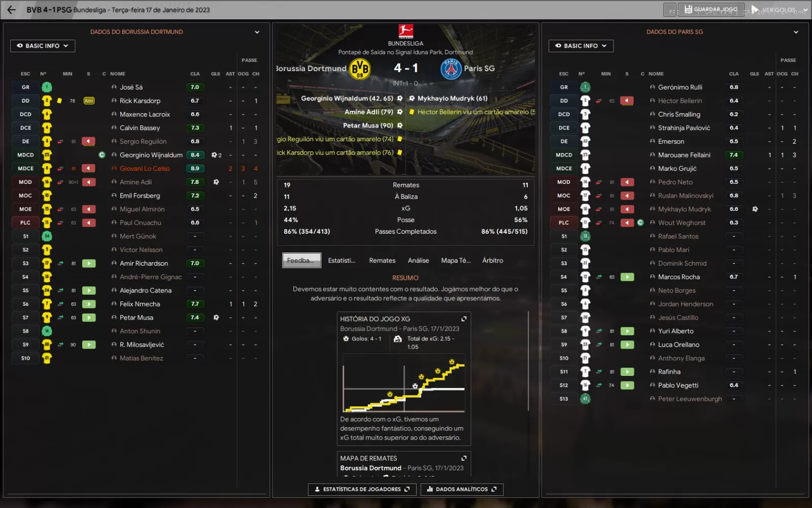The width and height of the screenshot is (812, 508).
Task: Click the info icon beside Marouane Fellaini
Action: click(x=653, y=155)
